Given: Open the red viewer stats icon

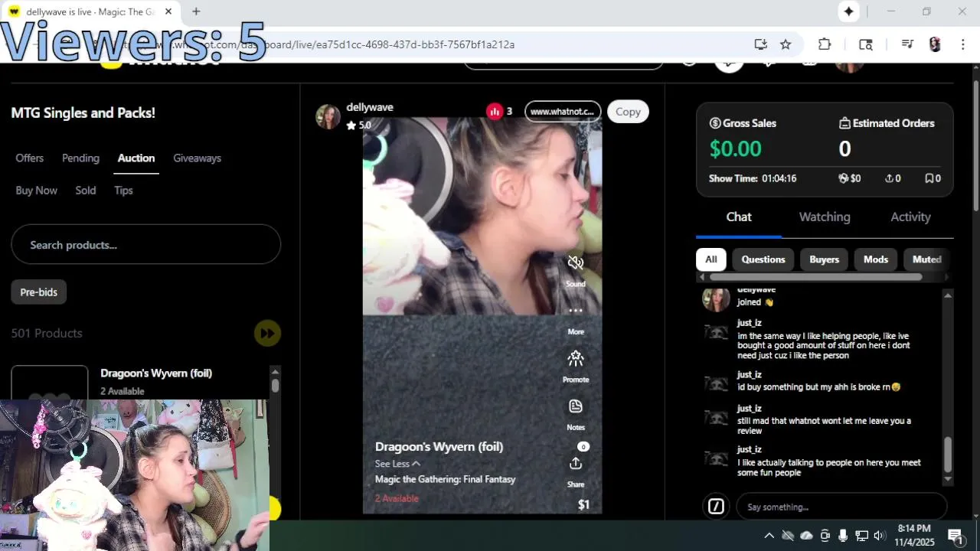Looking at the screenshot, I should pyautogui.click(x=495, y=112).
